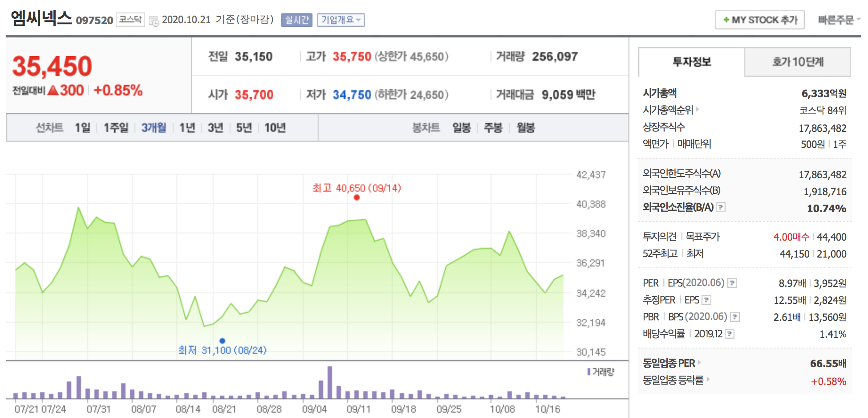
Task: Click the 10/16 date axis label
Action: tap(548, 409)
